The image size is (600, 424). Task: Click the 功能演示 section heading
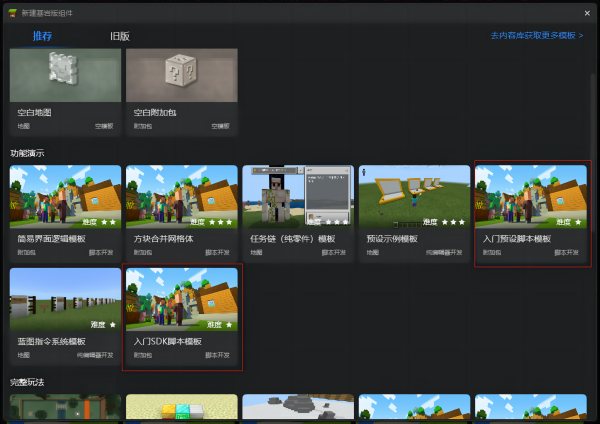pos(27,153)
